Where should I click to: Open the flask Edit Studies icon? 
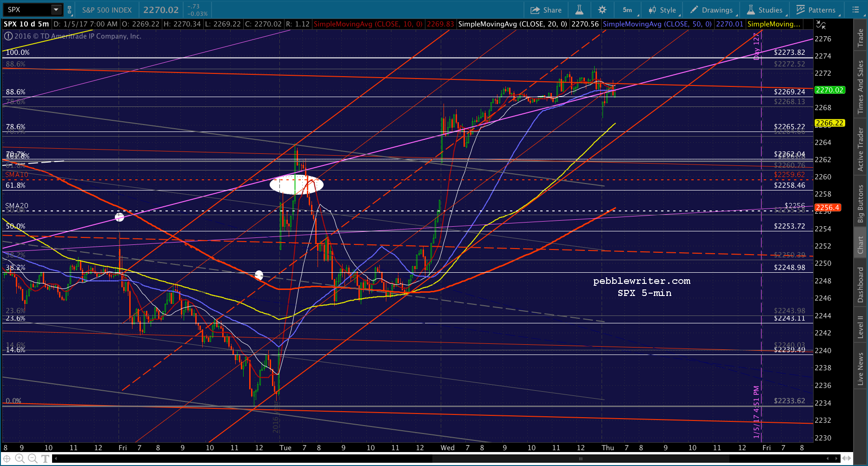pos(579,10)
